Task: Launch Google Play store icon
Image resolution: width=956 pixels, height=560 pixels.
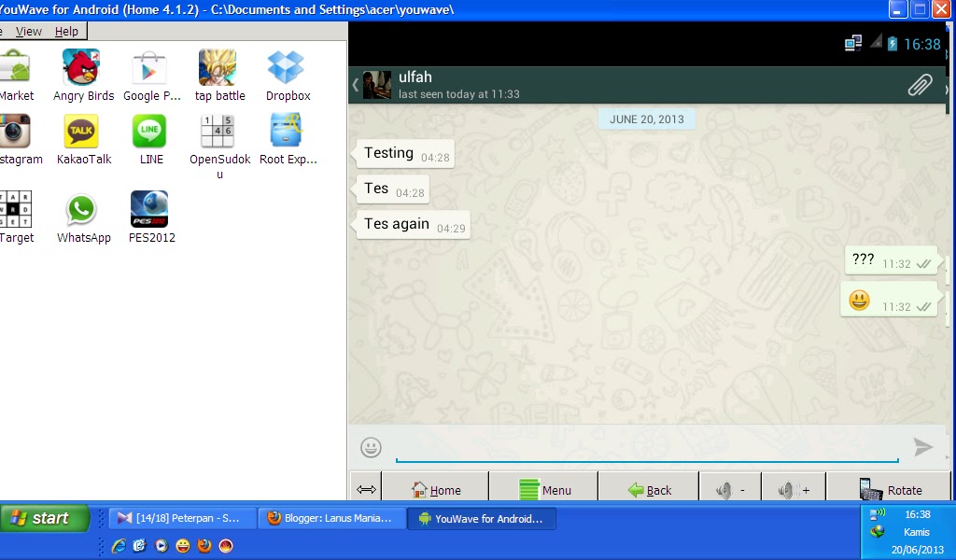Action: [149, 67]
